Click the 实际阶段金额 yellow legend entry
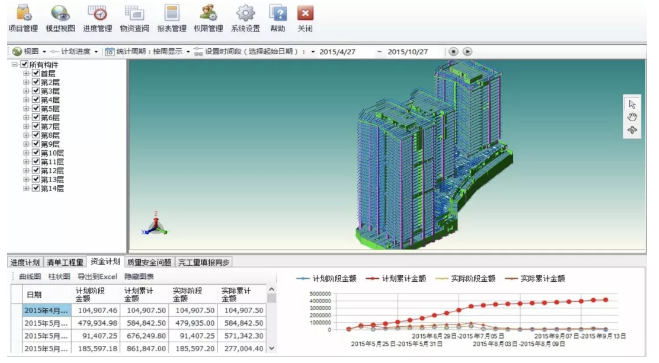Viewport: 659px width, 363px height. [x=465, y=279]
